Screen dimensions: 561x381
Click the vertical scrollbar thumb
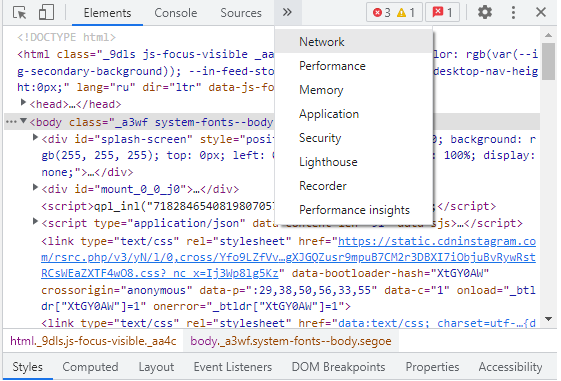tap(548, 62)
